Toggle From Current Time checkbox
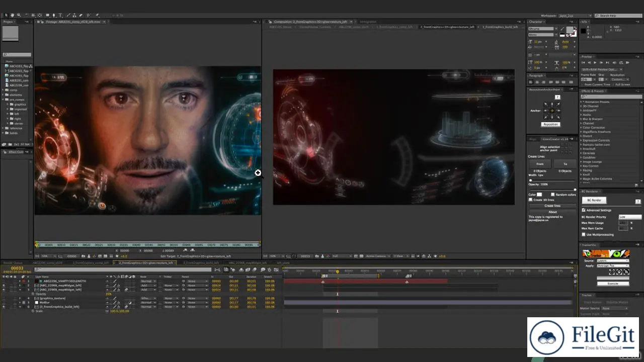Image resolution: width=644 pixels, height=362 pixels. tap(582, 84)
